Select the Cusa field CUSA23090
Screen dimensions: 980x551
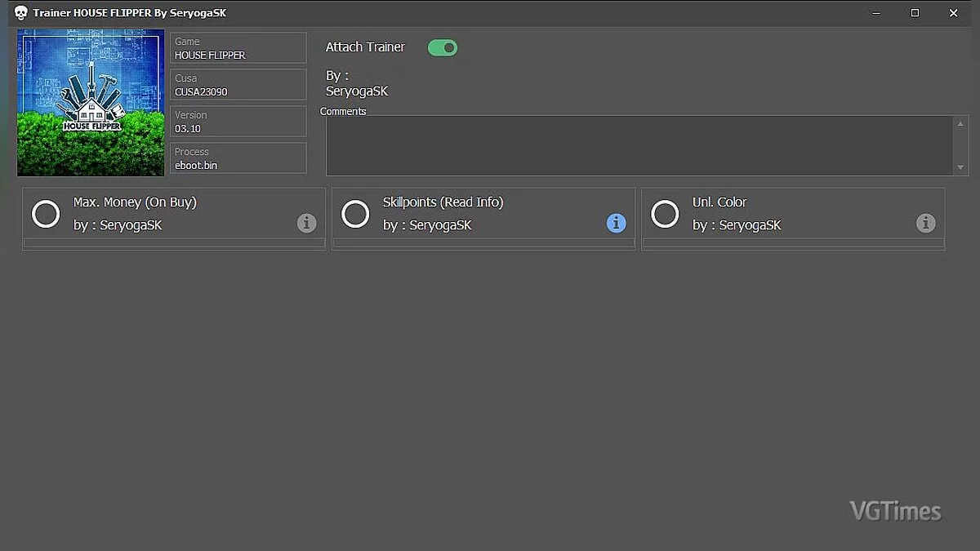coord(238,85)
